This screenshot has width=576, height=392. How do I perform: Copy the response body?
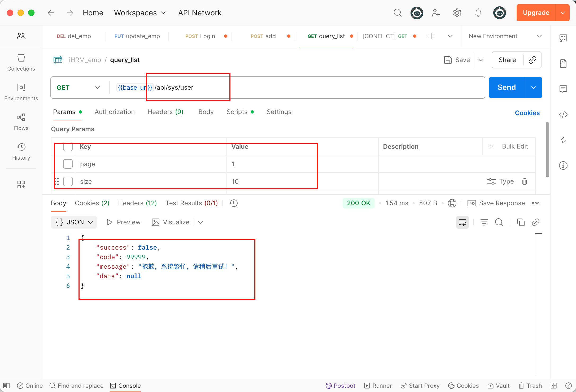click(521, 222)
